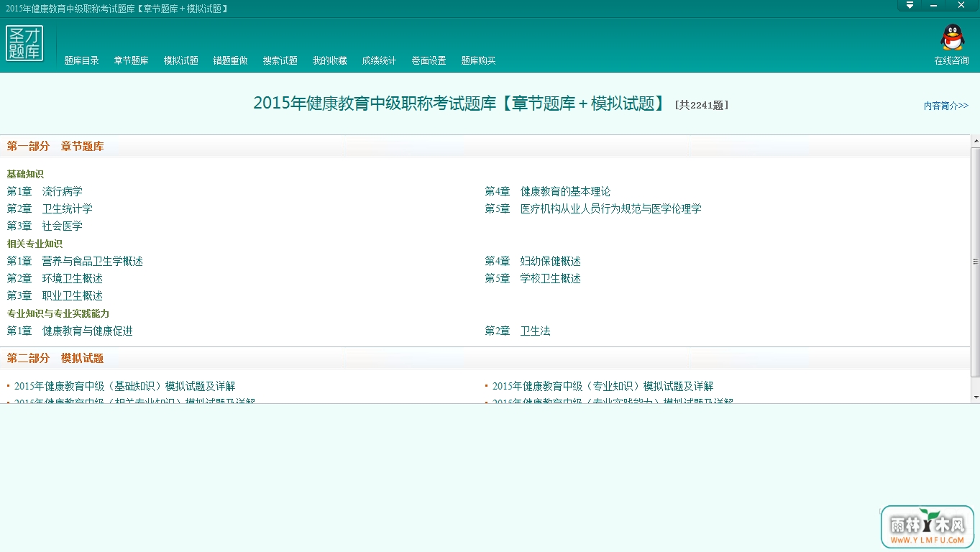Screen dimensions: 980x552
Task: Click the [共2241题] question count text
Action: pos(702,105)
